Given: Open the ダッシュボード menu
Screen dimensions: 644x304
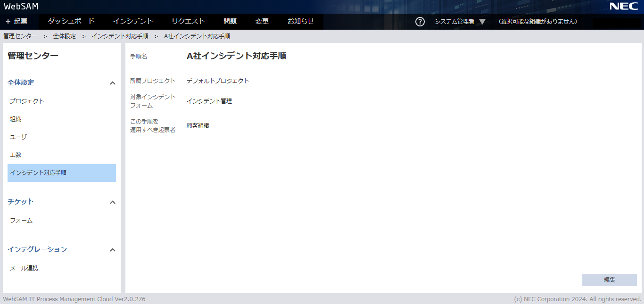Looking at the screenshot, I should pos(71,21).
